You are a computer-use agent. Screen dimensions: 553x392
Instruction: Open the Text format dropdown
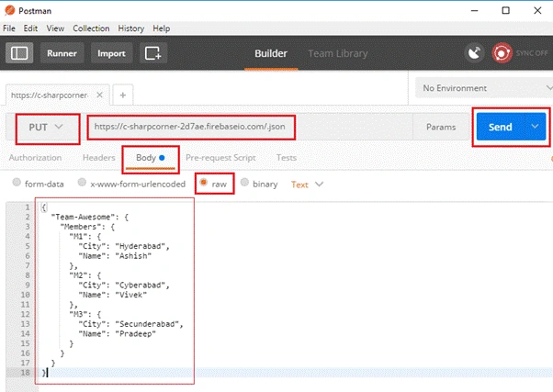pyautogui.click(x=307, y=185)
